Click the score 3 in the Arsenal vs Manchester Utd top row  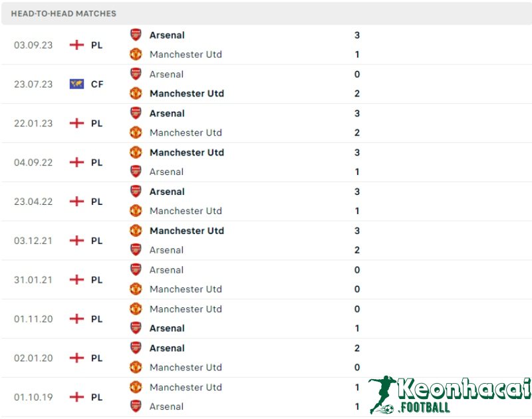coord(356,35)
